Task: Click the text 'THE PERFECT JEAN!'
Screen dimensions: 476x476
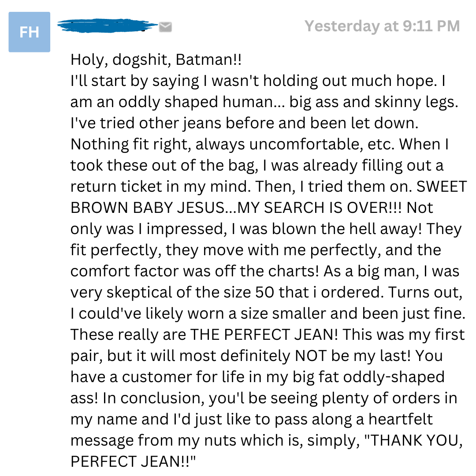Action: click(x=264, y=335)
